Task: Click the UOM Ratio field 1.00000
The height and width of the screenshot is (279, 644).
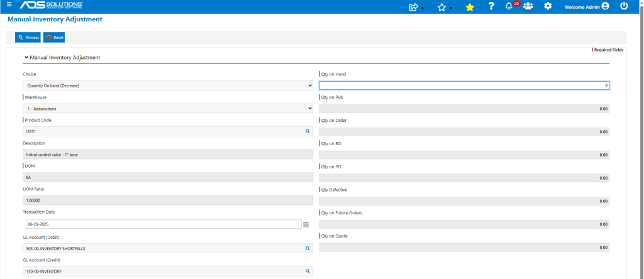Action: click(167, 200)
